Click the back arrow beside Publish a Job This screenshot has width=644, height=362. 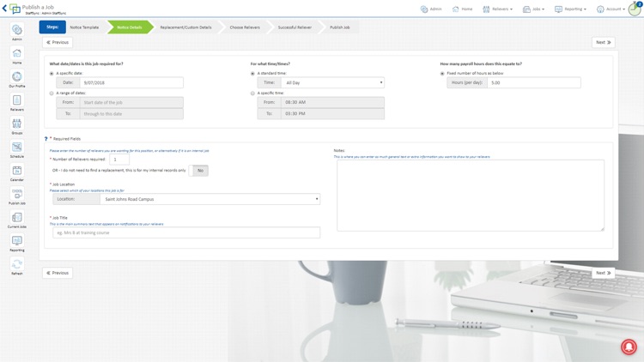click(4, 9)
